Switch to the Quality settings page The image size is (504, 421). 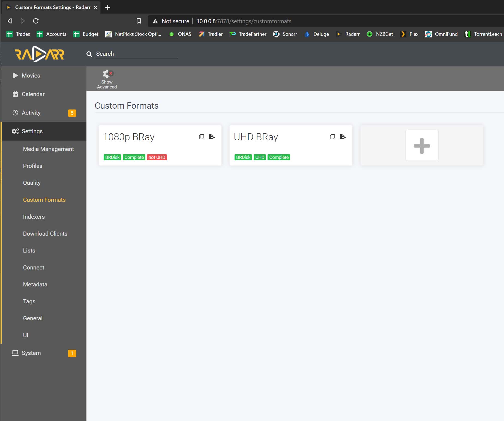pyautogui.click(x=32, y=183)
